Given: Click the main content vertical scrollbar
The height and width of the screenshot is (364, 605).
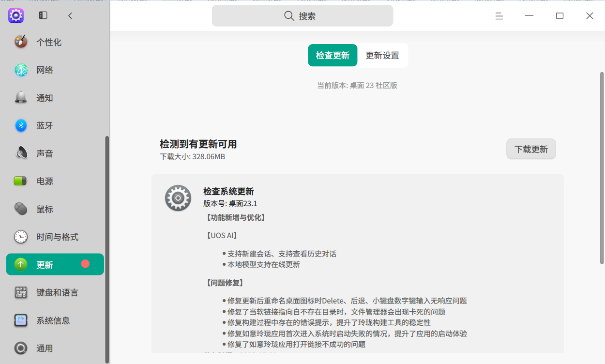Looking at the screenshot, I should (602, 168).
